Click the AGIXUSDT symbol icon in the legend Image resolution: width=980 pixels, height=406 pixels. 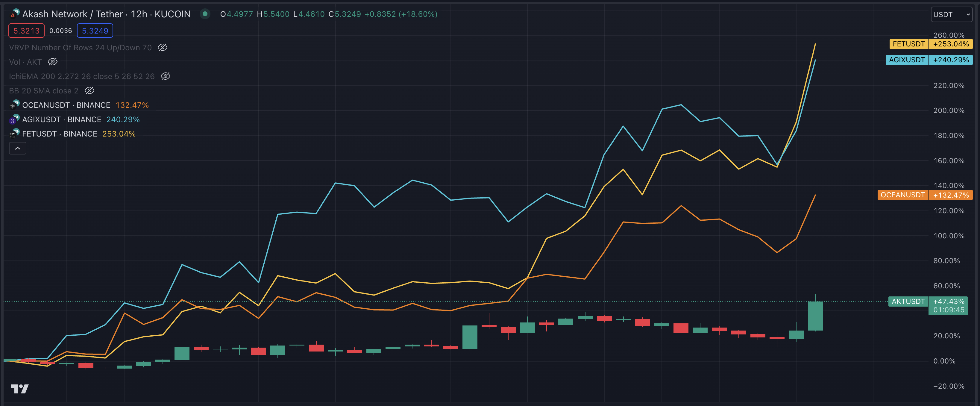click(14, 119)
